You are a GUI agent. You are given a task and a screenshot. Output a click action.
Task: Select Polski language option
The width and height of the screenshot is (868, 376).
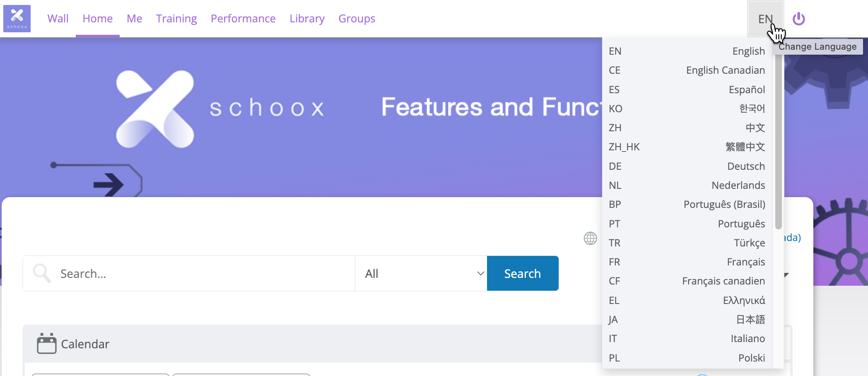687,358
